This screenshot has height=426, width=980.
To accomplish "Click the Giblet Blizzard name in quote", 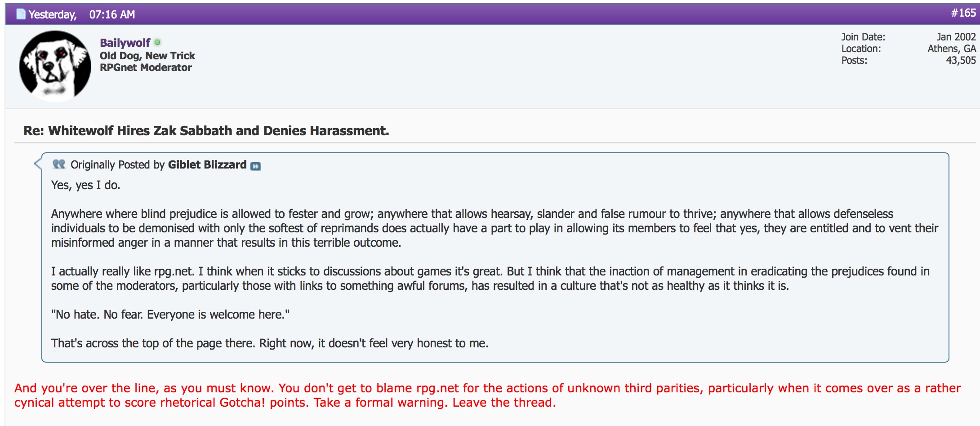I will [207, 164].
